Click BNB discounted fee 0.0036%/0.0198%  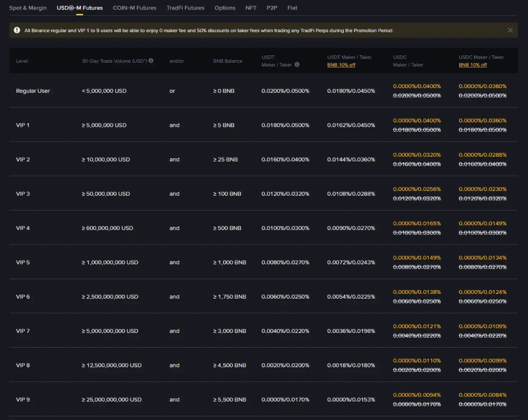coord(351,331)
